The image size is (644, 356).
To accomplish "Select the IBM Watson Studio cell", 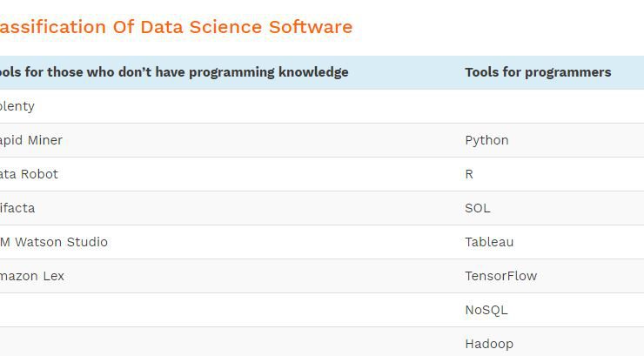I will (x=54, y=242).
